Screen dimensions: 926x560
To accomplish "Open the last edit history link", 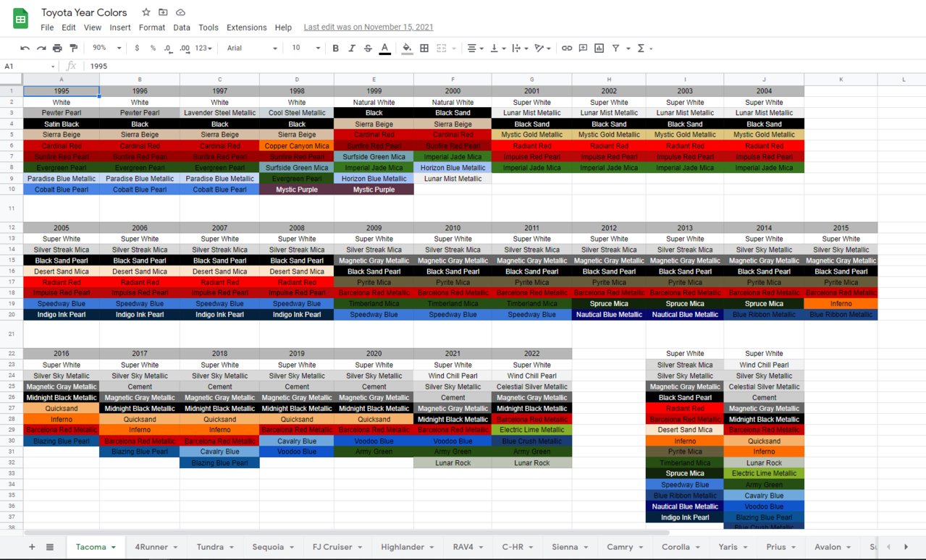I will [x=369, y=27].
